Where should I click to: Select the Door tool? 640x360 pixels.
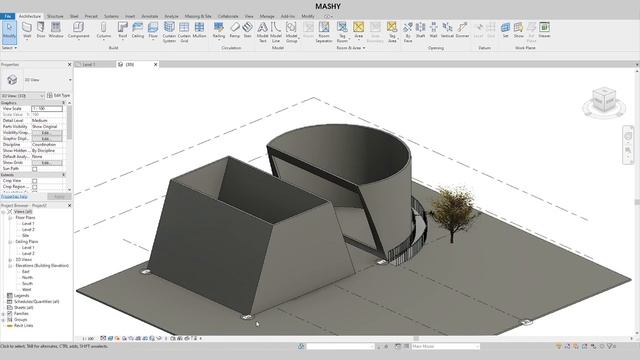[41, 30]
